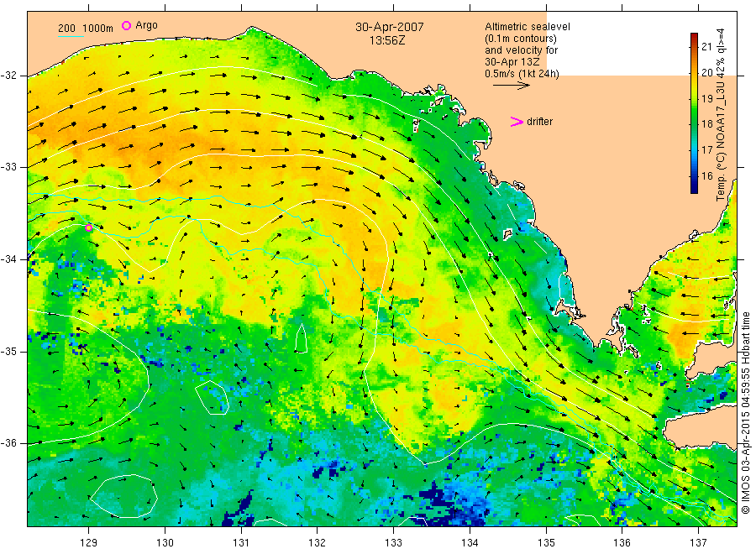Click the 'Argo' legend label
756x554 pixels.
(146, 25)
